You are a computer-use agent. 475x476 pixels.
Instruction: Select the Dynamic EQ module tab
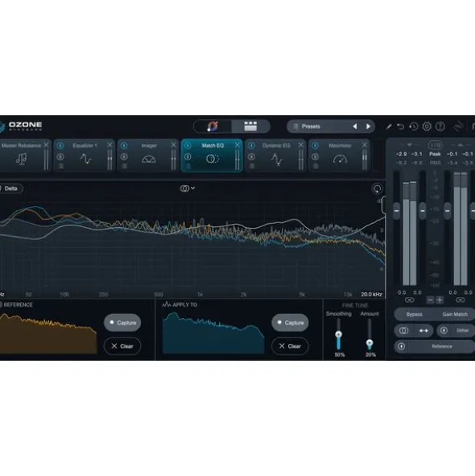tap(275, 155)
